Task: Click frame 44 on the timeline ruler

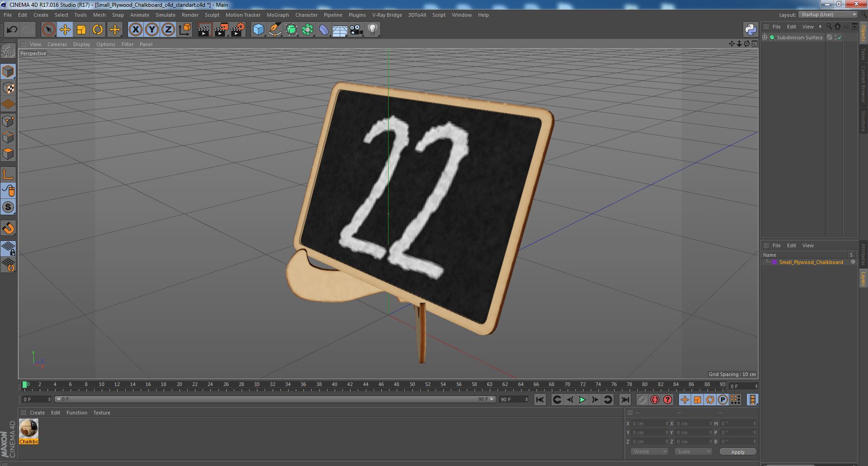Action: [x=365, y=385]
